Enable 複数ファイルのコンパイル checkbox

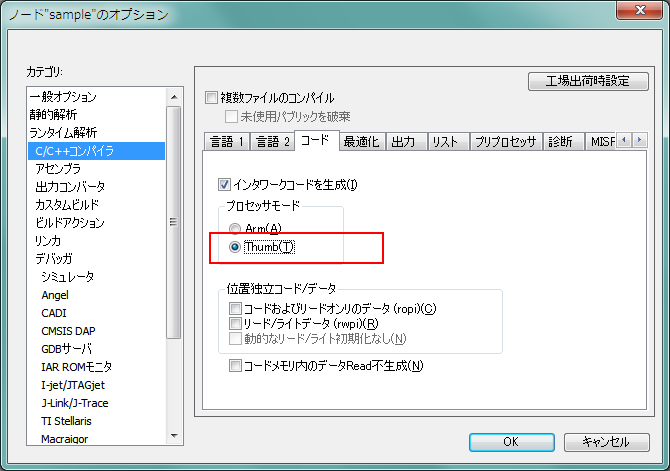pyautogui.click(x=211, y=98)
